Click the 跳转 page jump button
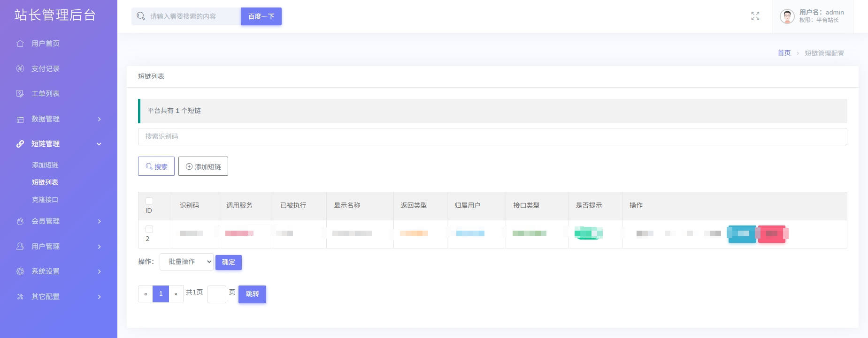Screen dimensions: 868x338 (252, 294)
